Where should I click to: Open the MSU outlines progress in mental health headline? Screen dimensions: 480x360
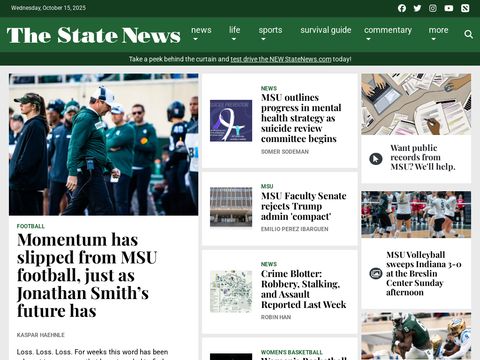(301, 118)
